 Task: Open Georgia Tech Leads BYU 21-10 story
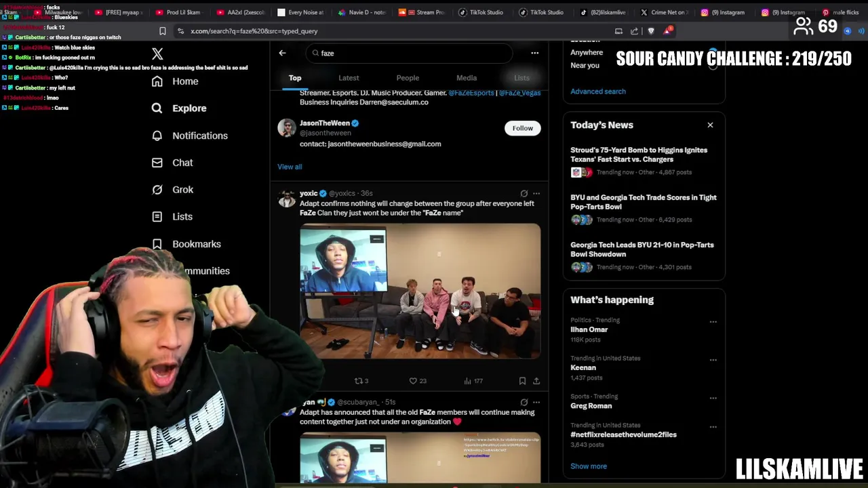642,249
